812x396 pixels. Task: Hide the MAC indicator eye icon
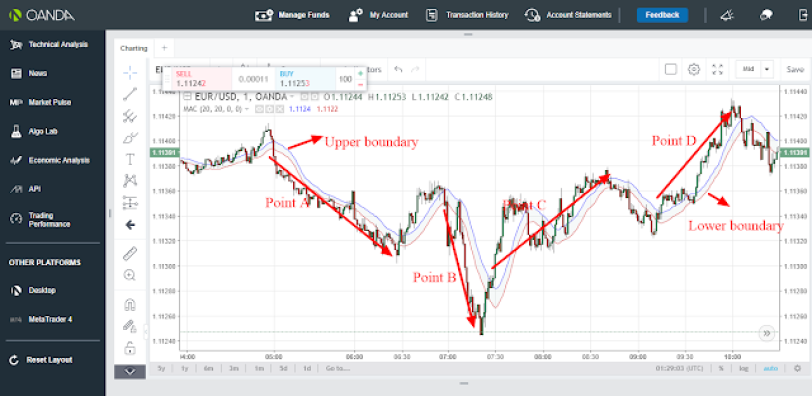(x=259, y=109)
